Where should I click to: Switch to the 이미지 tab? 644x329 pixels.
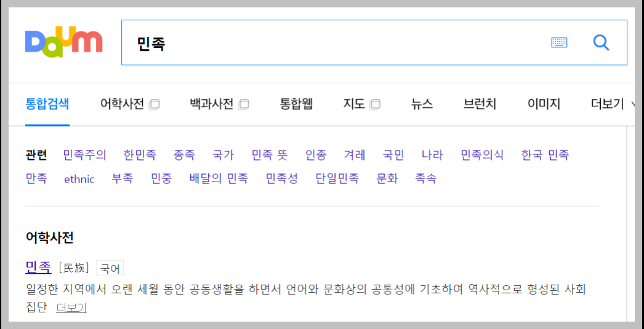544,104
